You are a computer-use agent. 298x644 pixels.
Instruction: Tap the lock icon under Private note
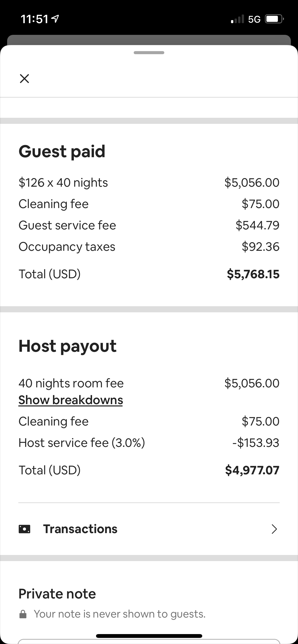(23, 614)
